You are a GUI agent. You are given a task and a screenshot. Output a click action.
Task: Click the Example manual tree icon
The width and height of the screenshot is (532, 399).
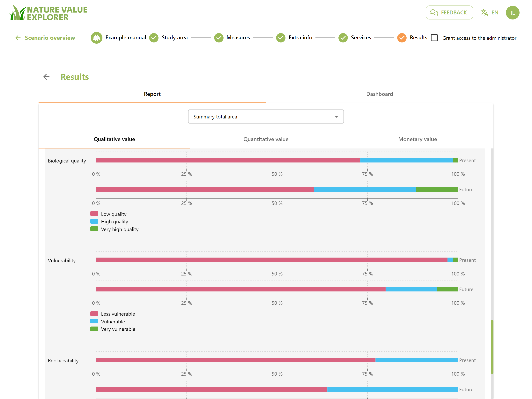[x=96, y=38]
